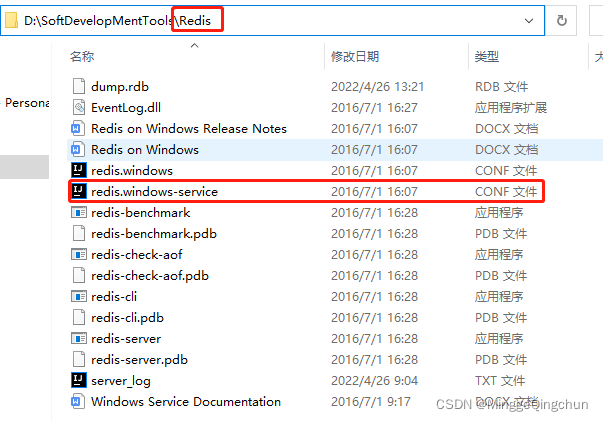Click the redis-check-aof application icon
603x421 pixels.
(x=79, y=254)
